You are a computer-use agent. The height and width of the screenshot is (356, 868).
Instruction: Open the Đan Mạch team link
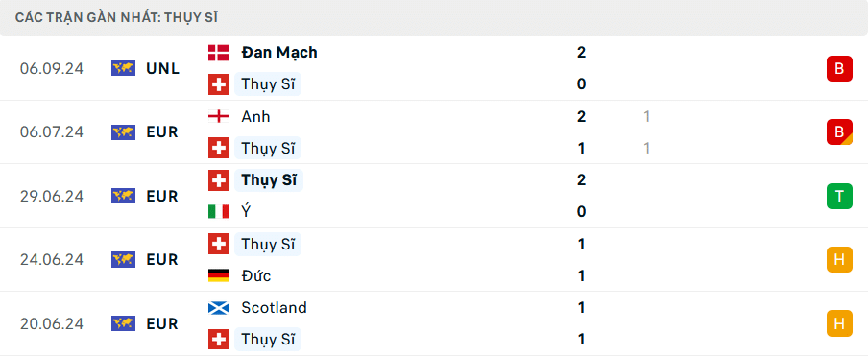tap(279, 53)
